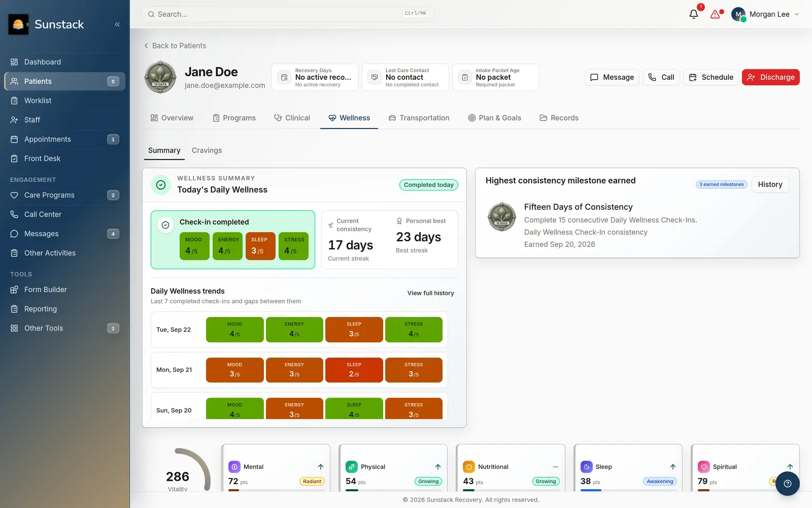Select the Physical vitality card
The width and height of the screenshot is (812, 508).
[393, 468]
